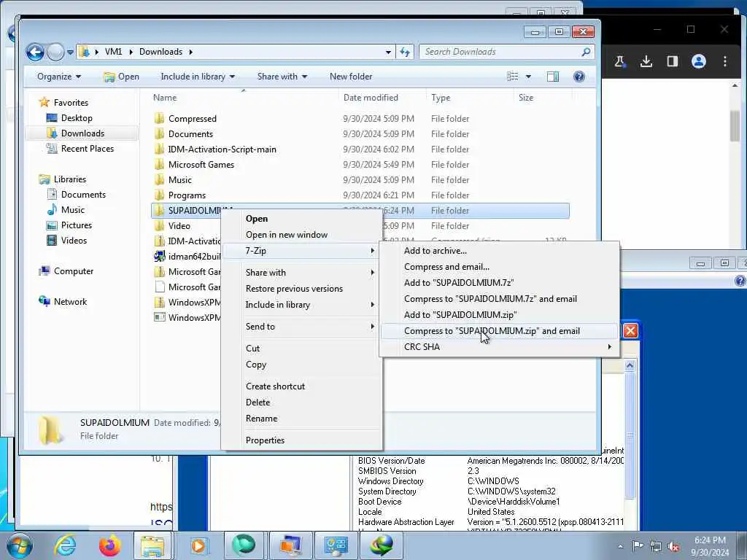The image size is (747, 560).
Task: Launch Internet Explorer from taskbar
Action: [x=65, y=545]
